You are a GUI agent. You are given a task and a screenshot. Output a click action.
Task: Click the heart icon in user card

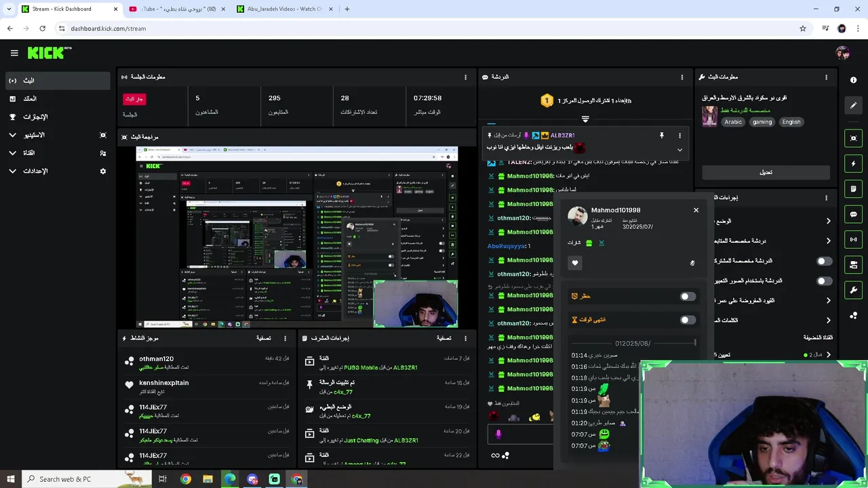click(575, 263)
